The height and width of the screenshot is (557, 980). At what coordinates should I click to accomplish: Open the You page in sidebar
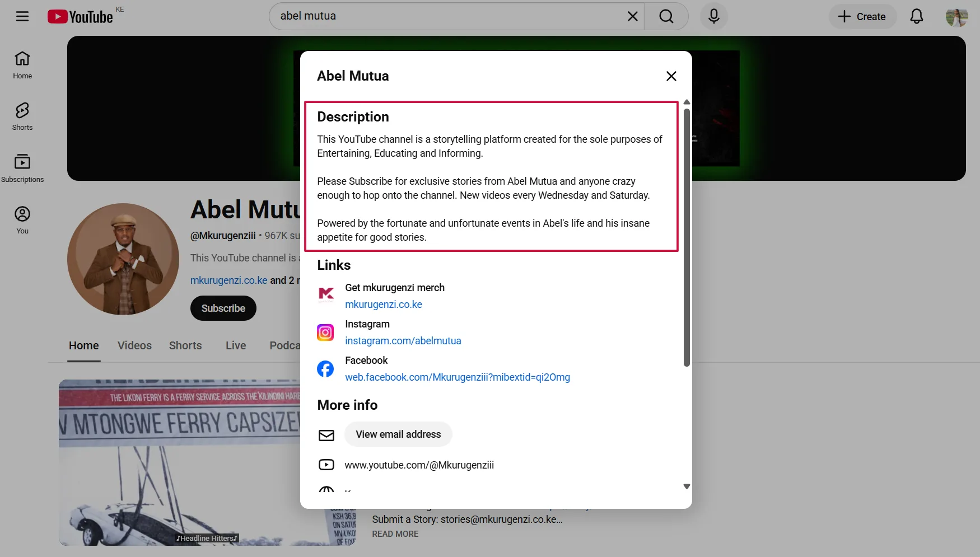point(22,220)
